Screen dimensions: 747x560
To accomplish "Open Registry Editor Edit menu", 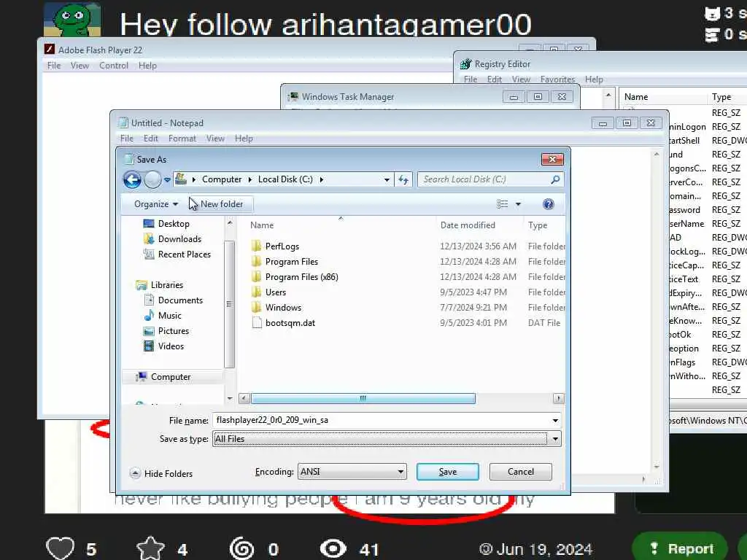I will coord(494,79).
